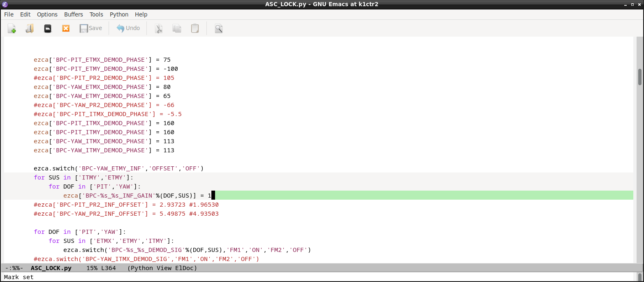Click the value 75 on ETMX PIT phase line
Screen dimensions: 644x282
[x=167, y=60]
